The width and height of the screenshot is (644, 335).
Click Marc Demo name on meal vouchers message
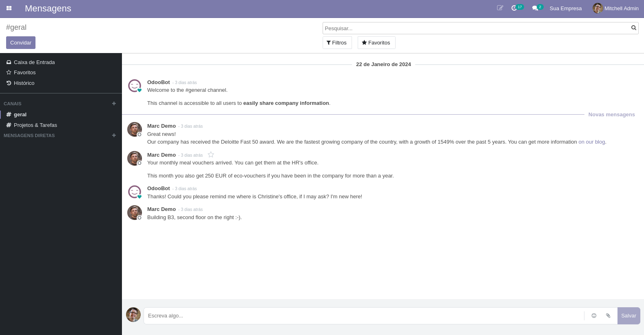(x=162, y=155)
